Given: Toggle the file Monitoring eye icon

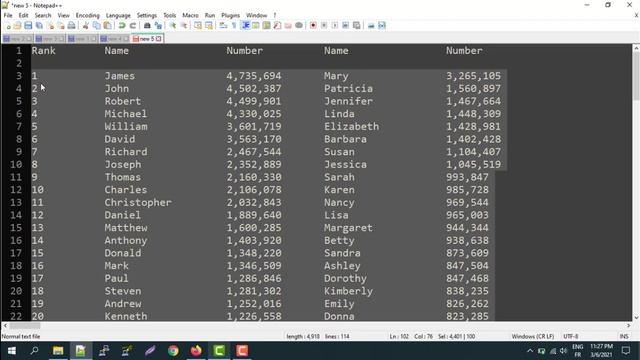Looking at the screenshot, I should (299, 25).
